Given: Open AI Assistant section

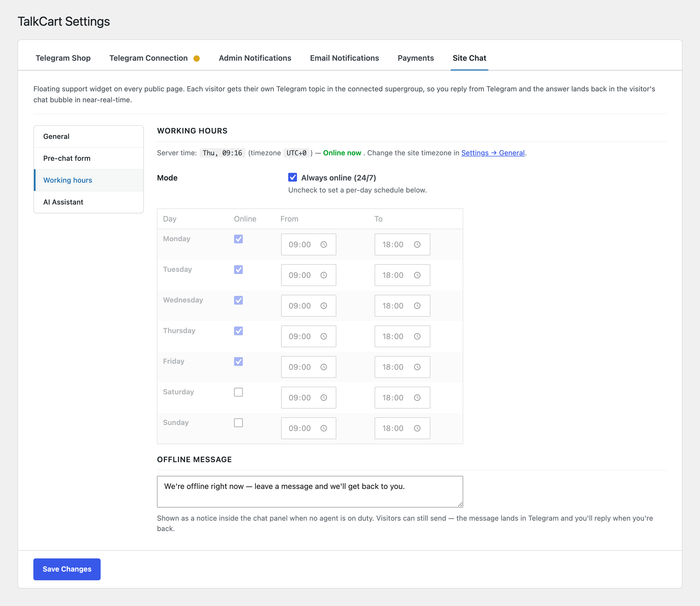Looking at the screenshot, I should coord(89,202).
